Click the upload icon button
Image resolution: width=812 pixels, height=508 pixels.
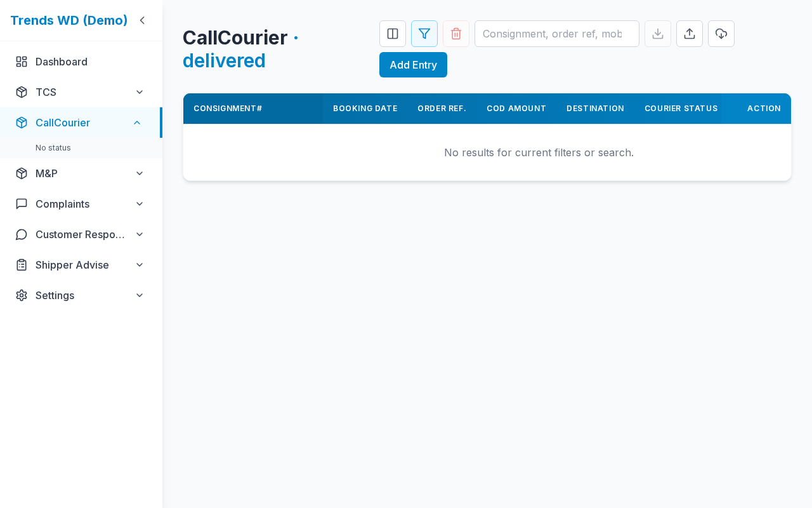pos(690,34)
